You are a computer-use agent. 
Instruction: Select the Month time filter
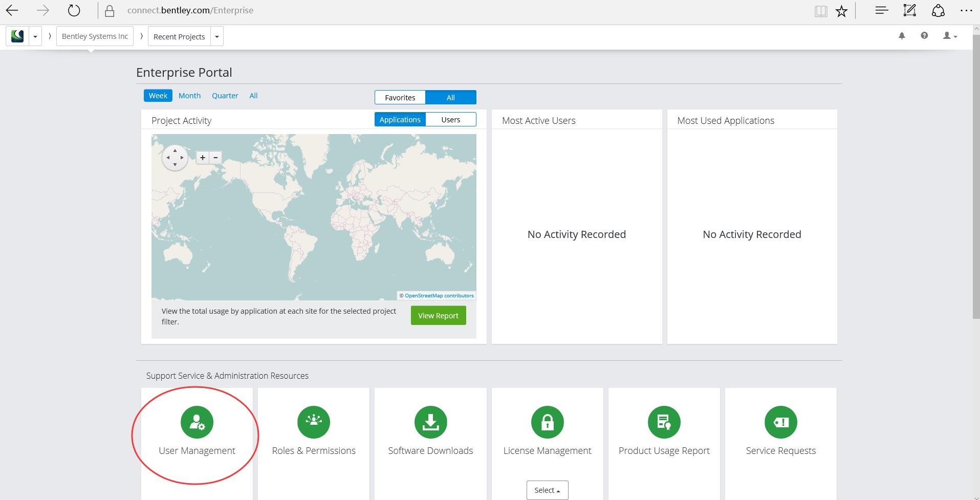click(x=189, y=96)
